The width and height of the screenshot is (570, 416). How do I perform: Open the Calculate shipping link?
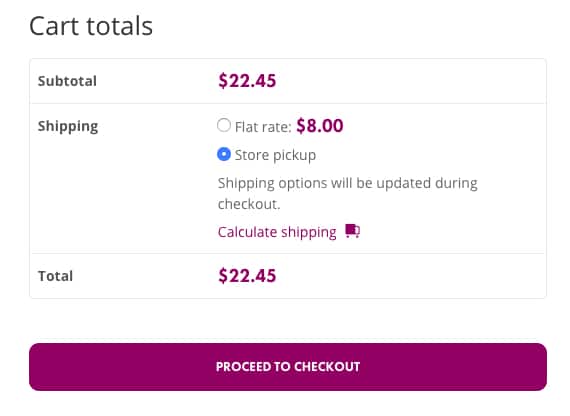tap(277, 232)
